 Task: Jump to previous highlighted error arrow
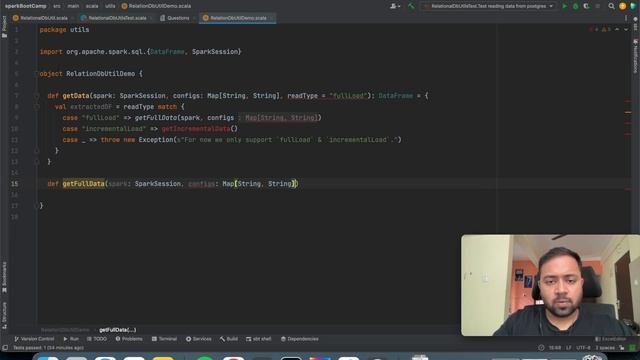coord(617,29)
